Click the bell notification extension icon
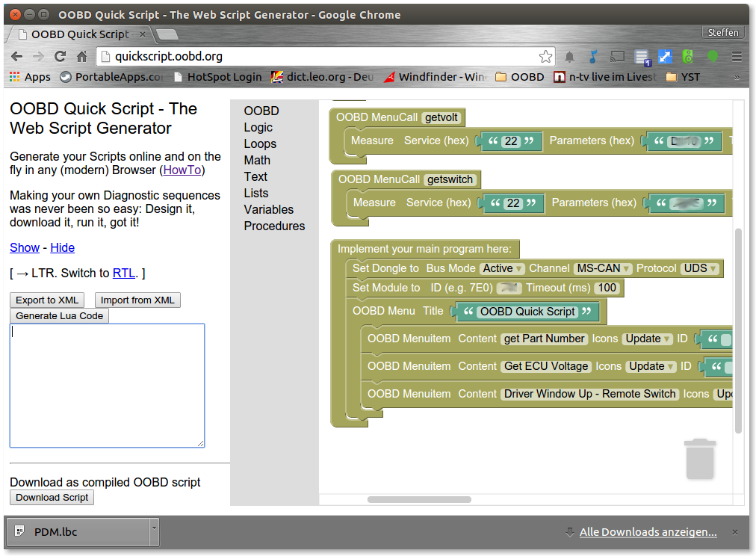Viewport: 756px width, 556px height. coord(569,57)
